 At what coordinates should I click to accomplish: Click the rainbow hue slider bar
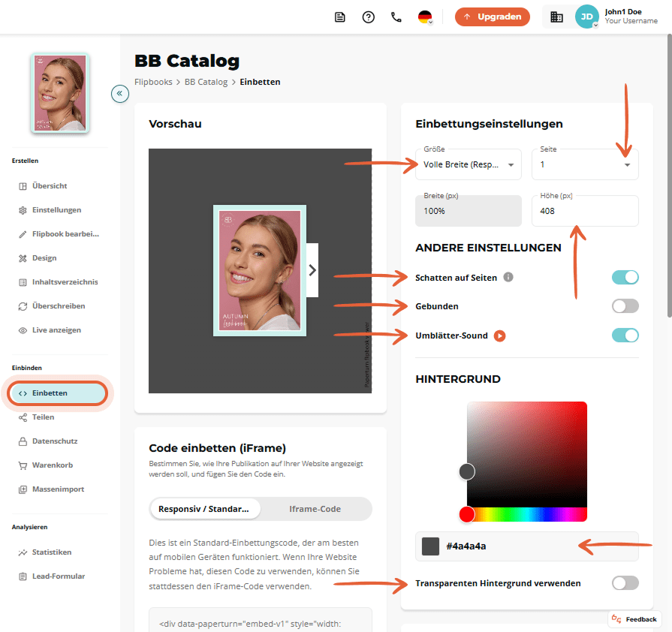click(527, 514)
